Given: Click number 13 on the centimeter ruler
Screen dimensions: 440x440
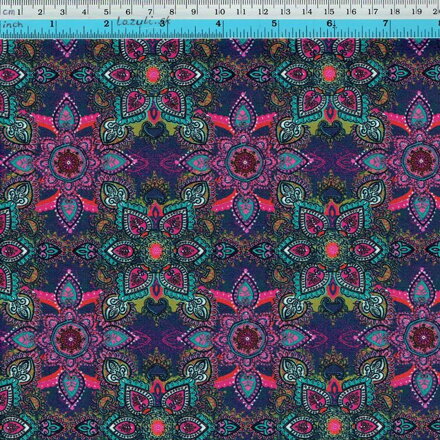Looking at the screenshot, I should pyautogui.click(x=285, y=12).
